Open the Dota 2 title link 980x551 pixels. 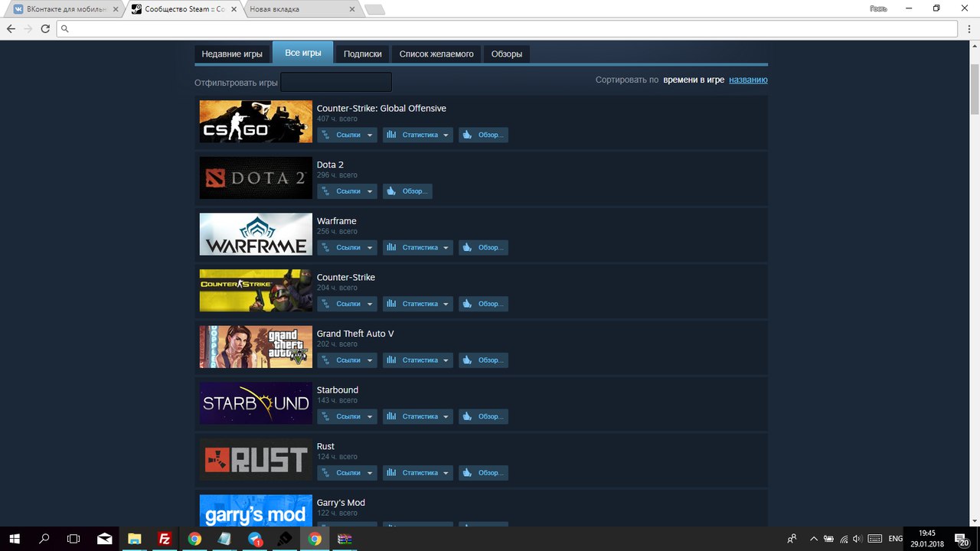tap(330, 165)
